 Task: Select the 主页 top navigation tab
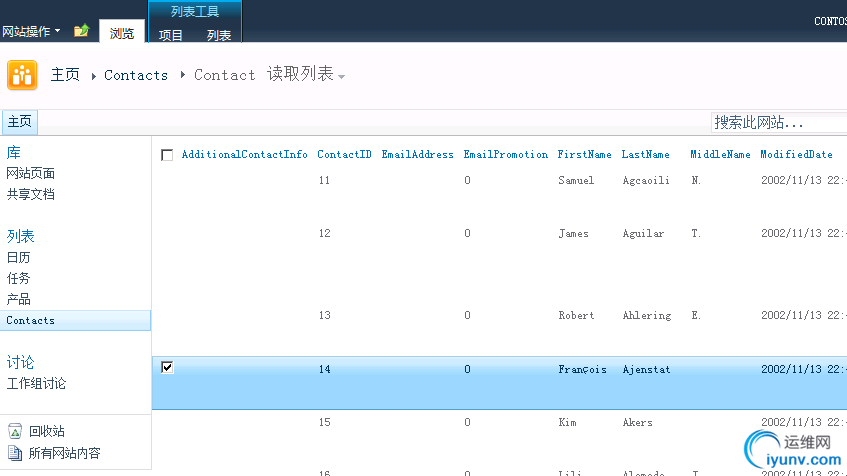coord(19,122)
